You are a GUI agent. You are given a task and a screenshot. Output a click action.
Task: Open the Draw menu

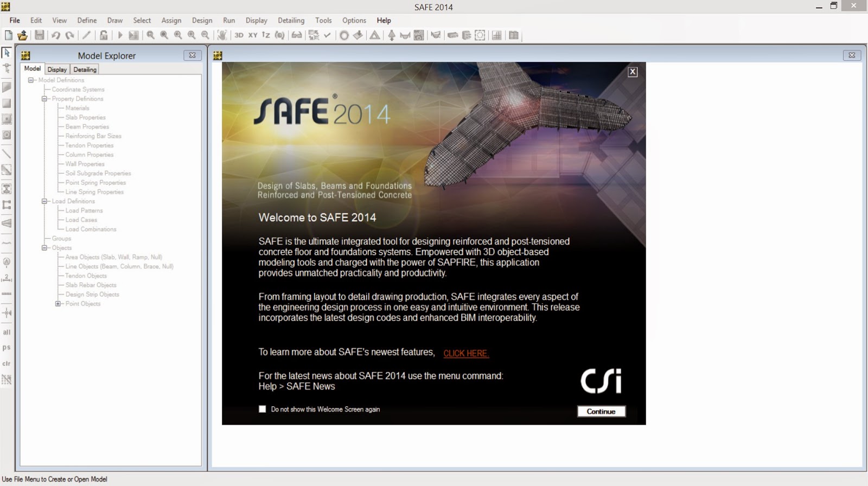pyautogui.click(x=115, y=20)
